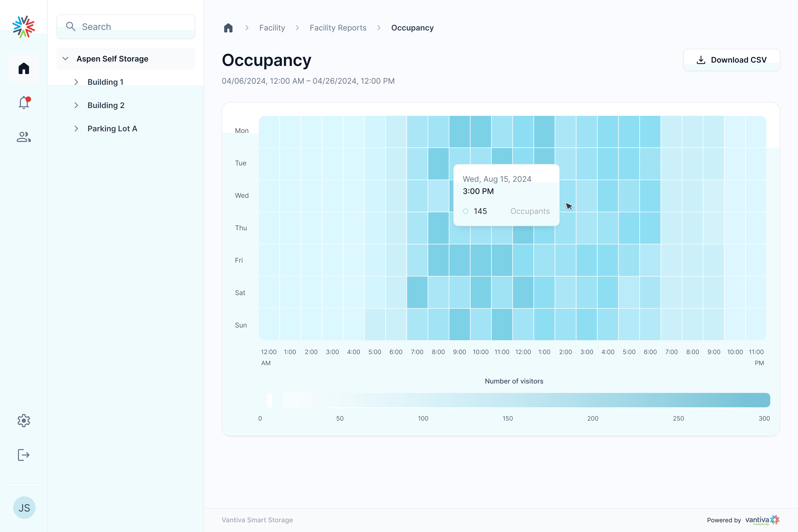Screen dimensions: 798x532
Task: Click the Vantiva logo in footer
Action: coord(762,520)
